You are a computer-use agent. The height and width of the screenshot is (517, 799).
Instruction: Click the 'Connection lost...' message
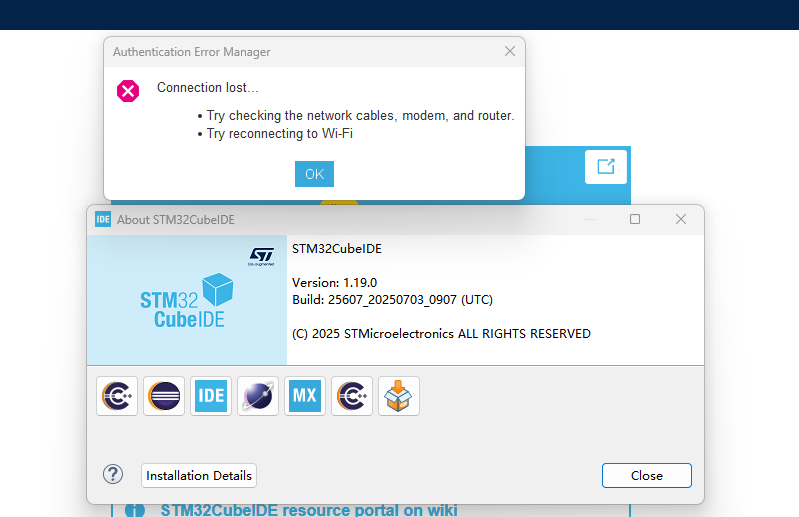(207, 88)
